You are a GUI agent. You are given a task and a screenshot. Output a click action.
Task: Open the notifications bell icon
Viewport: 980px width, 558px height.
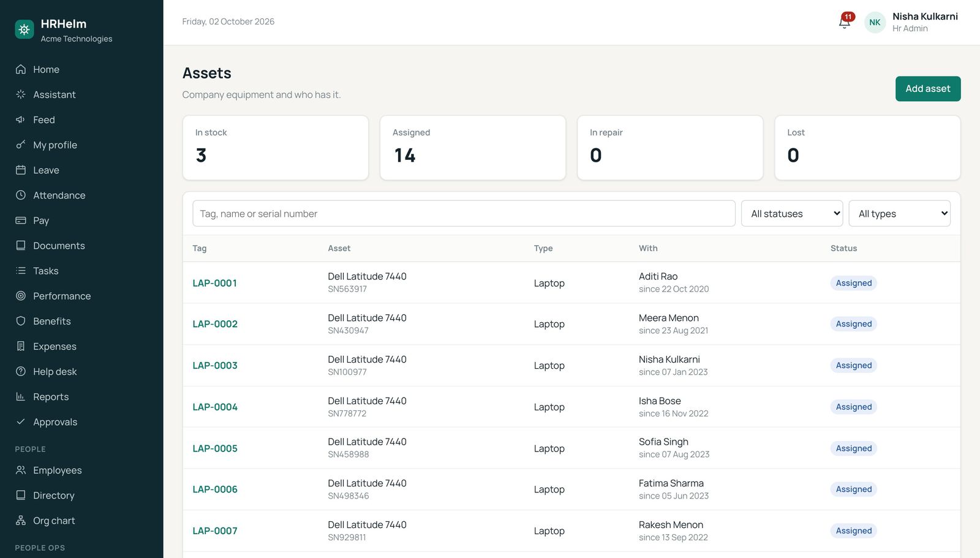845,22
